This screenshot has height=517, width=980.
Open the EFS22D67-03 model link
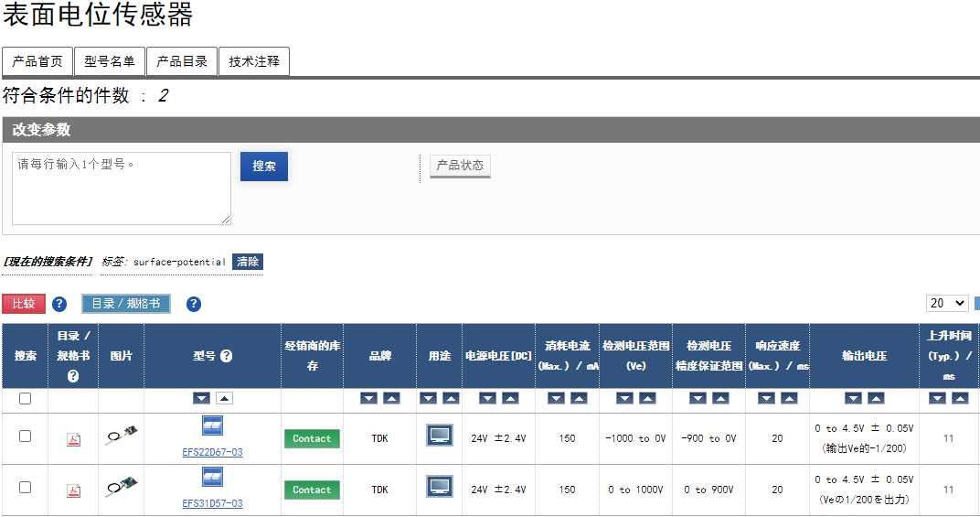pyautogui.click(x=212, y=452)
